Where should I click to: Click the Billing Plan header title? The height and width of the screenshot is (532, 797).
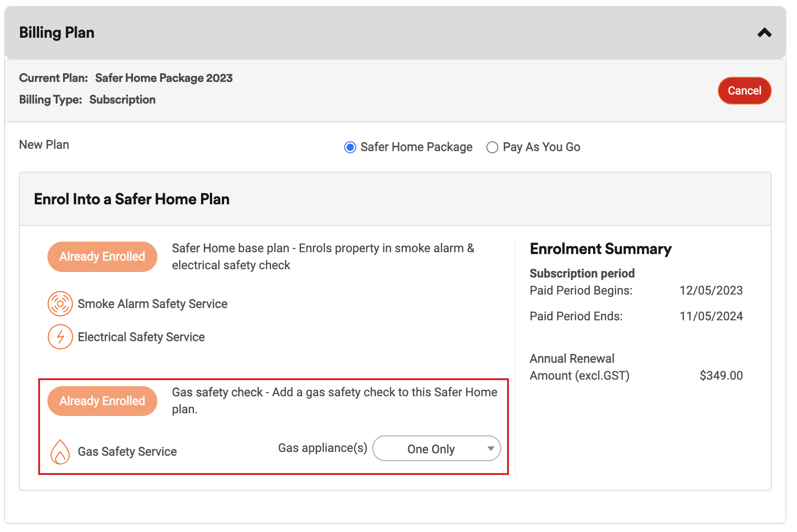point(57,33)
